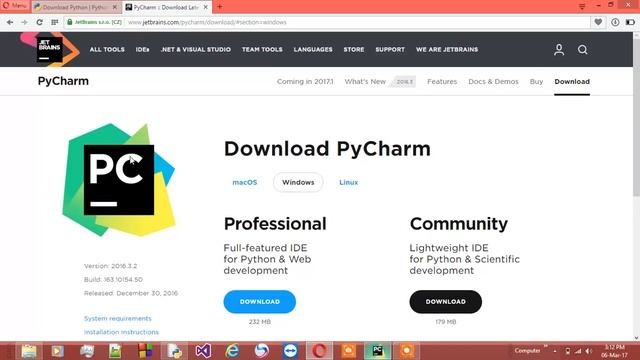
Task: Open TeamViewer from the taskbar
Action: [290, 351]
